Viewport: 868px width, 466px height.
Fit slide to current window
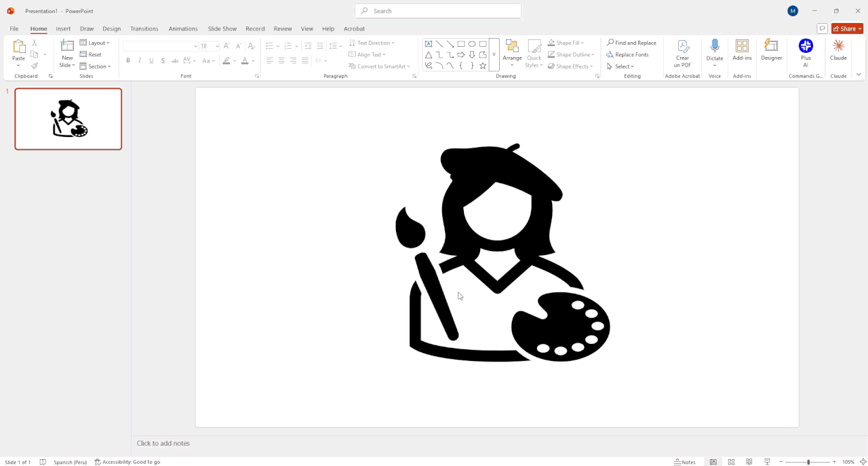(863, 462)
